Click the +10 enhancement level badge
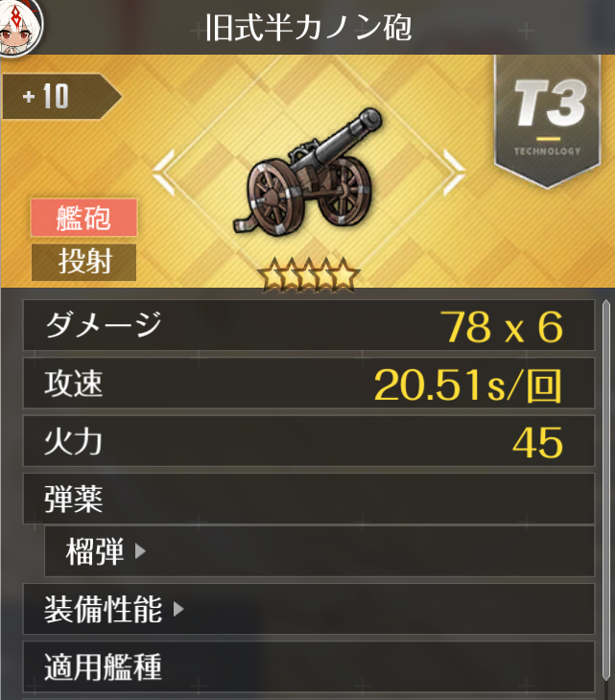615x700 pixels. point(61,97)
